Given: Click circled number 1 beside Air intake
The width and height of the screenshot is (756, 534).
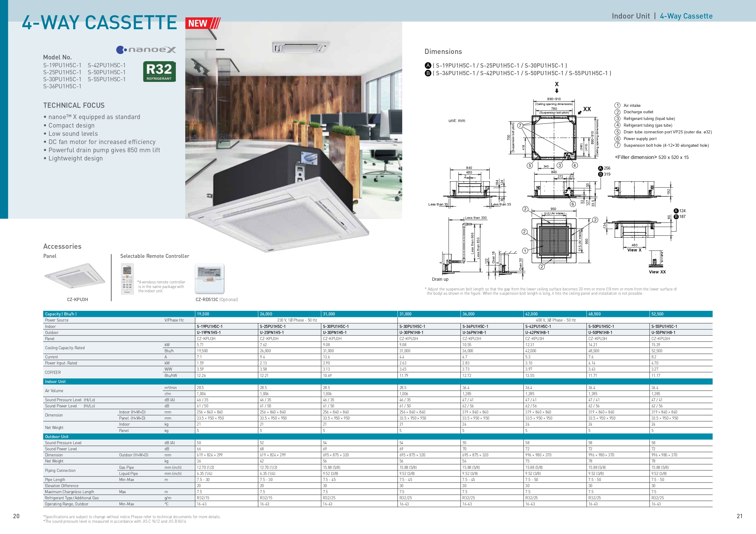Looking at the screenshot, I should pos(617,105).
